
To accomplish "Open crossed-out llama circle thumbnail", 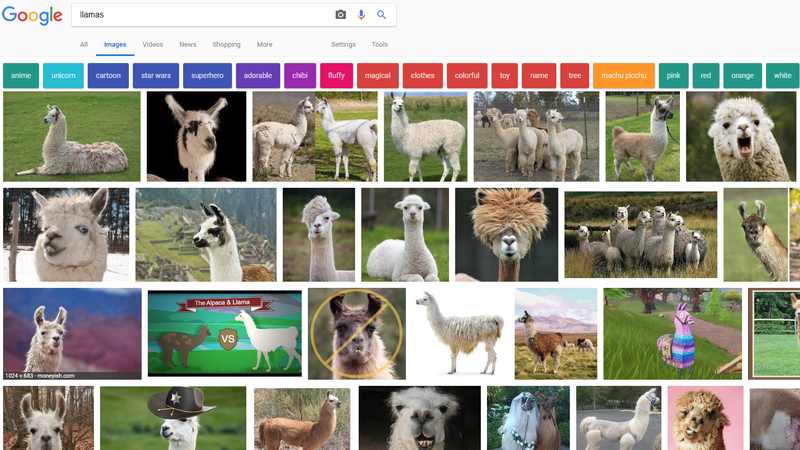I will click(x=357, y=334).
